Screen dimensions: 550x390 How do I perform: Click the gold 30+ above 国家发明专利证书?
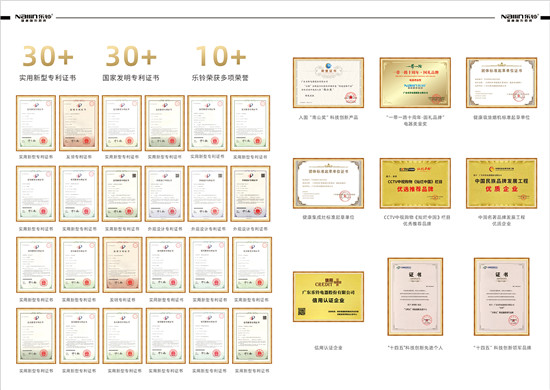click(x=131, y=56)
